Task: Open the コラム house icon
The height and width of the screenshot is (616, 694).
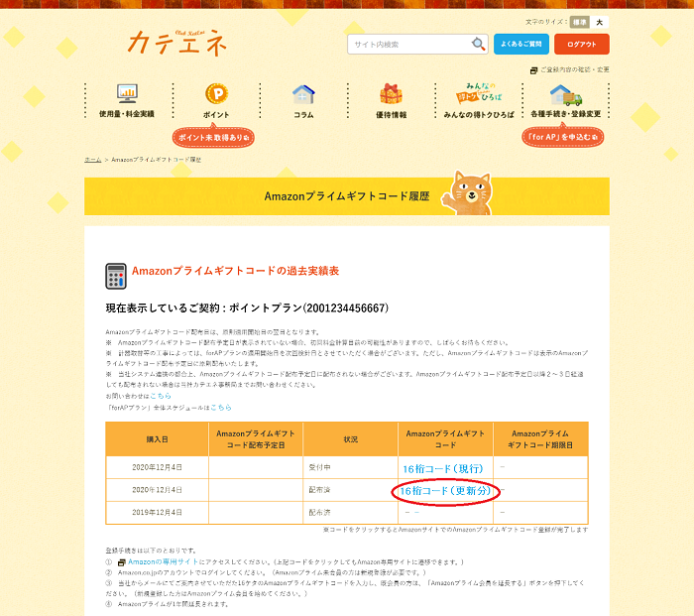Action: click(x=303, y=94)
